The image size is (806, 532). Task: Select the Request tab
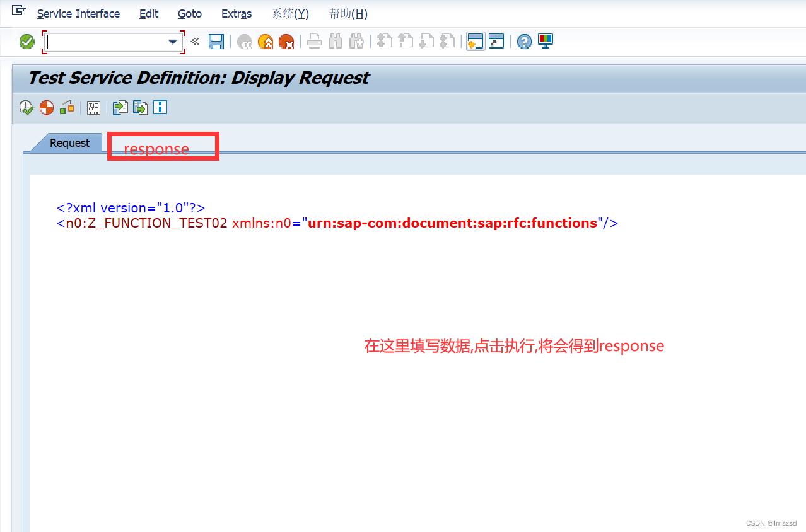(x=69, y=143)
